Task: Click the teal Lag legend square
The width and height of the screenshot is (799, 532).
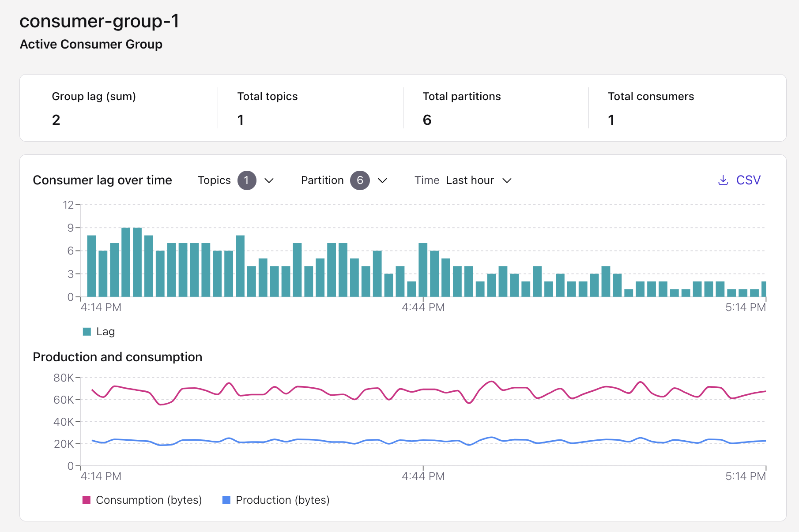Action: click(x=87, y=331)
